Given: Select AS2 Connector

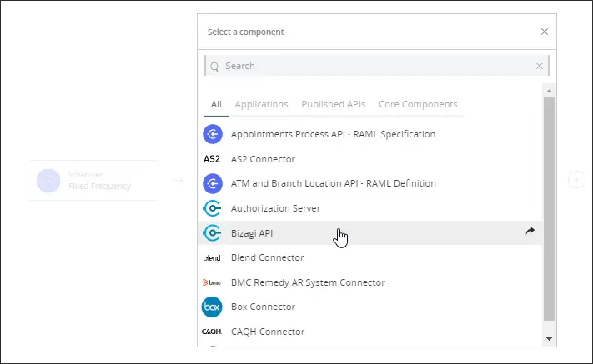Looking at the screenshot, I should 263,159.
